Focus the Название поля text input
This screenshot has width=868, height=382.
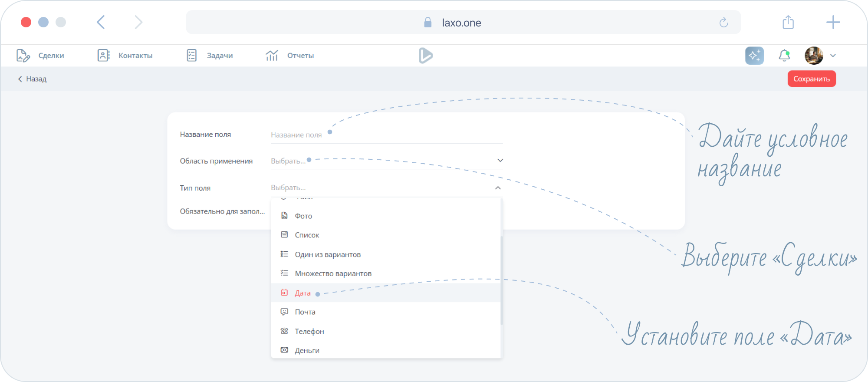click(386, 135)
